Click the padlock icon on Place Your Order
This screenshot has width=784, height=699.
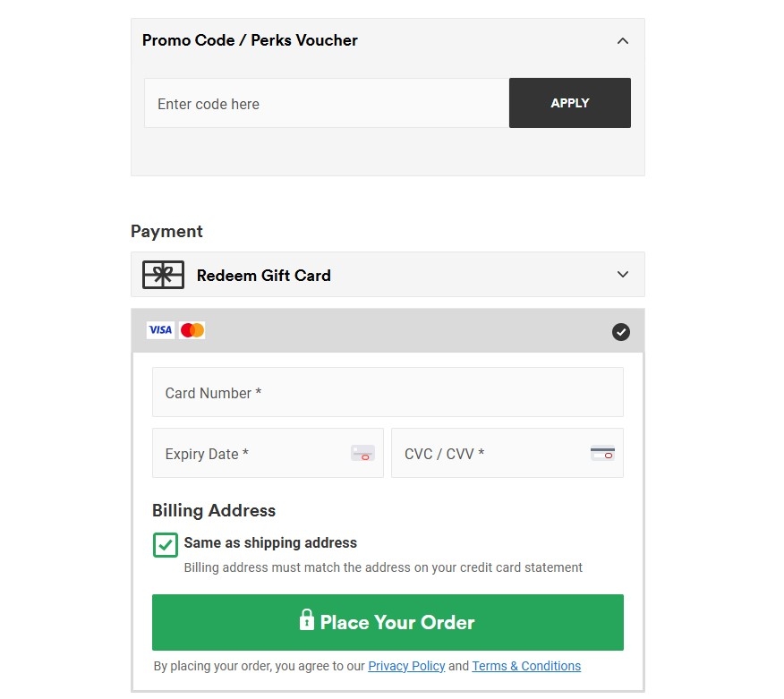click(x=309, y=622)
